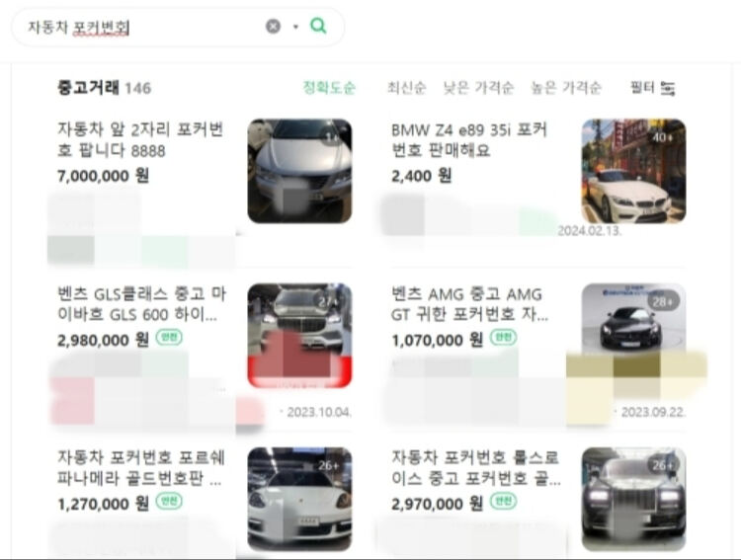Open the Maybach GLS 600 listing thumbnail
Viewport: 741px width, 560px height.
point(299,335)
